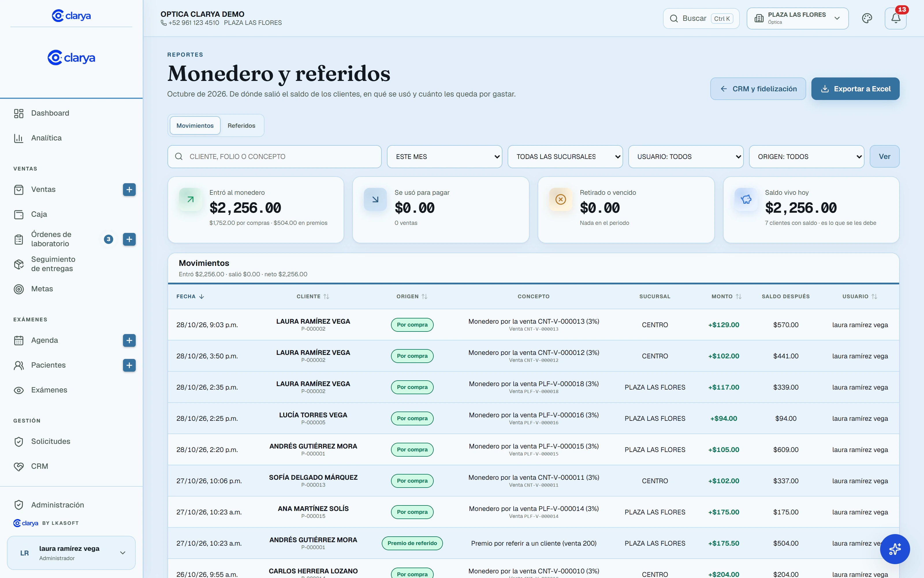
Task: Click the Clarya logo at top
Action: point(71,16)
